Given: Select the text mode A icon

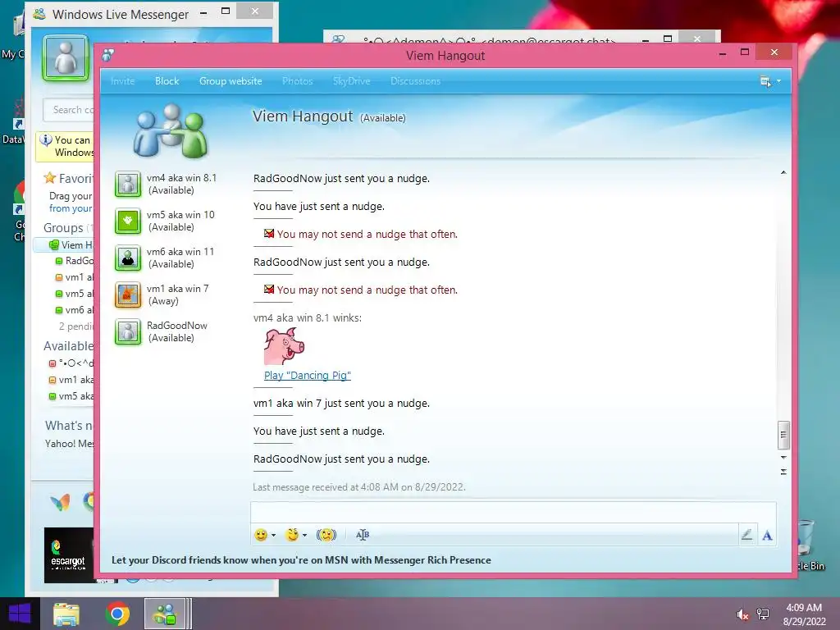Looking at the screenshot, I should [x=767, y=535].
